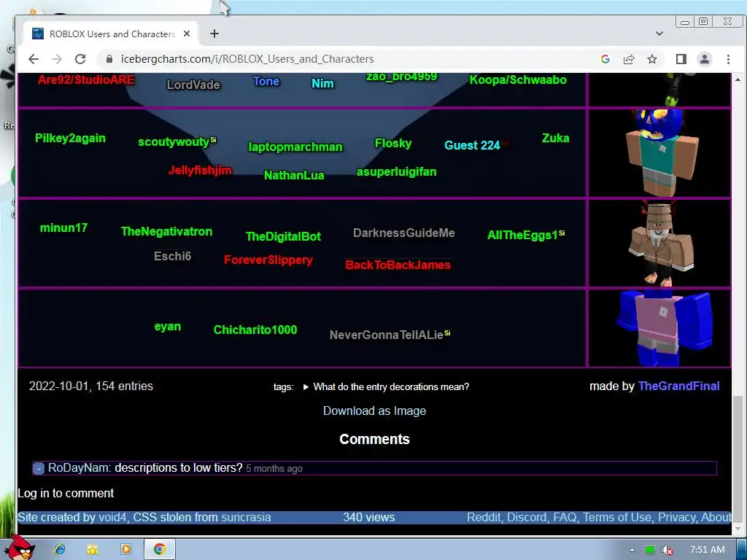Launch Internet Explorer from the taskbar
This screenshot has width=747, height=560.
pyautogui.click(x=60, y=550)
